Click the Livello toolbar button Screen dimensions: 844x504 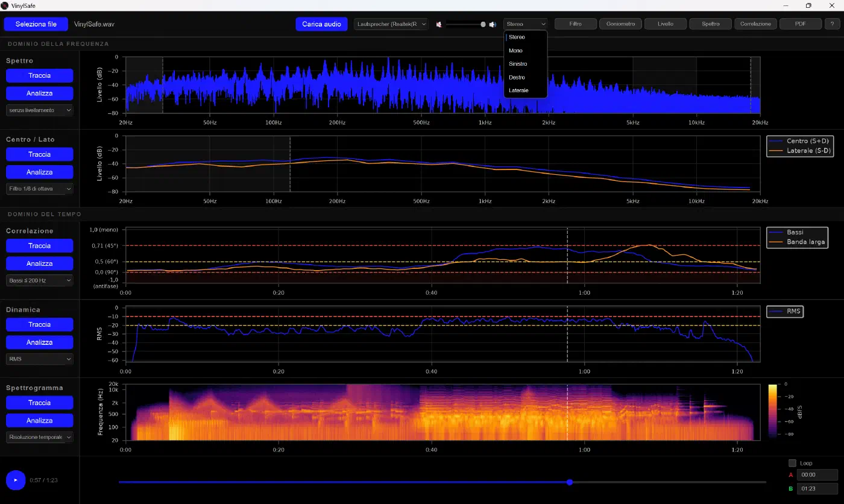click(666, 24)
